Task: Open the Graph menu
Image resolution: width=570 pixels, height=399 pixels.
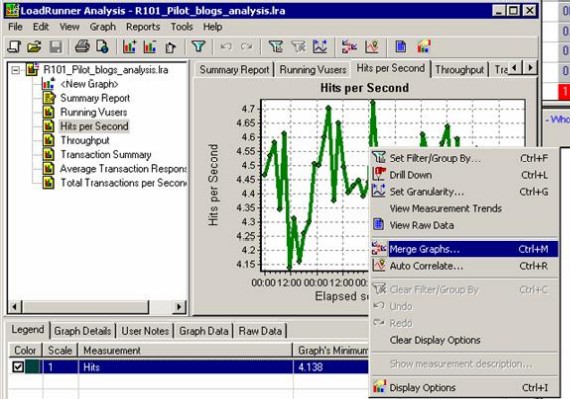Action: (103, 27)
